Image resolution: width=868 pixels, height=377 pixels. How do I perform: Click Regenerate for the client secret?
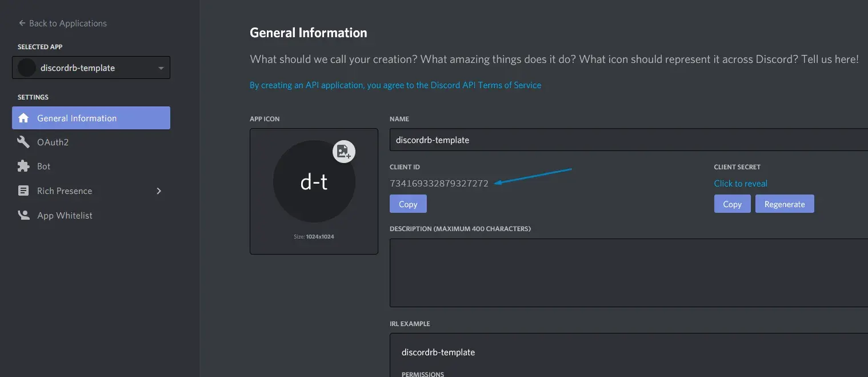point(784,204)
